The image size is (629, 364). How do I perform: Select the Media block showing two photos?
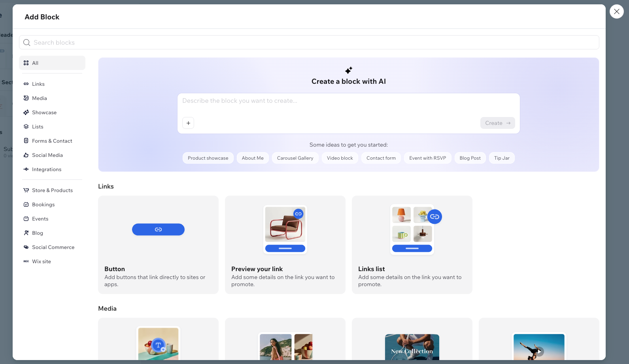[285, 339]
